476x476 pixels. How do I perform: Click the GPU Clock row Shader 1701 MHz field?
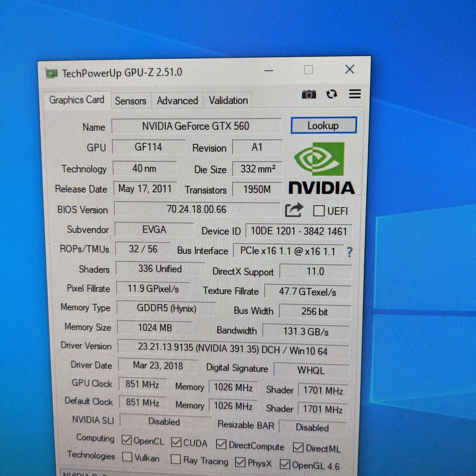pos(323,390)
